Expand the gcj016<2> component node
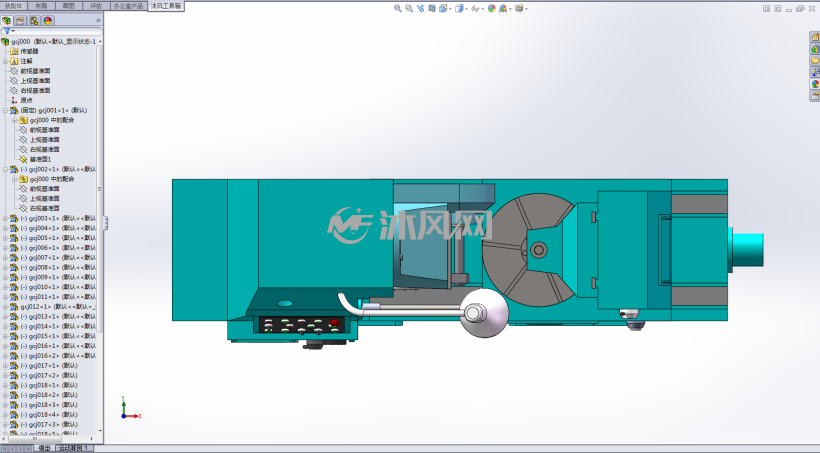Image resolution: width=820 pixels, height=453 pixels. (5, 356)
